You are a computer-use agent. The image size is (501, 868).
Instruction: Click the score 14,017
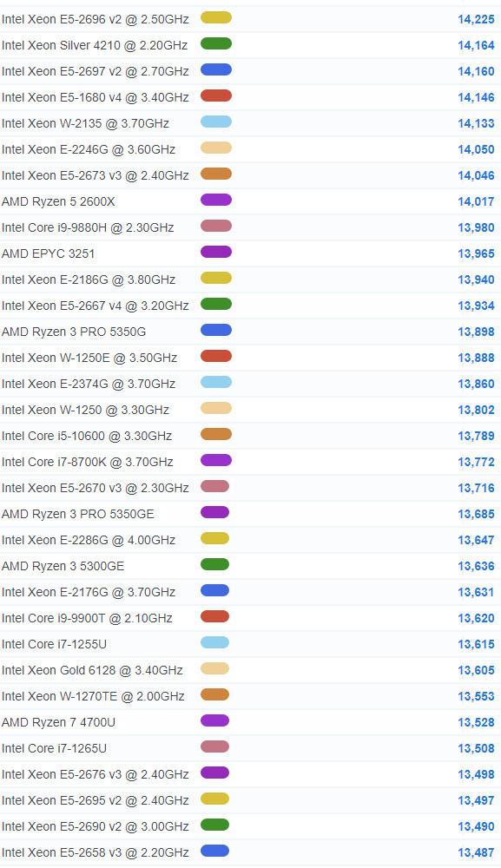[x=476, y=201]
